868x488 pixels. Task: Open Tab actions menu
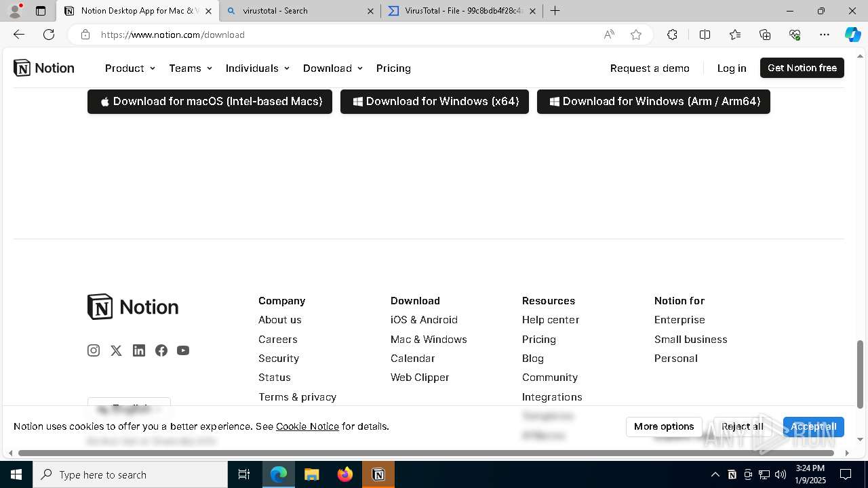coord(41,11)
